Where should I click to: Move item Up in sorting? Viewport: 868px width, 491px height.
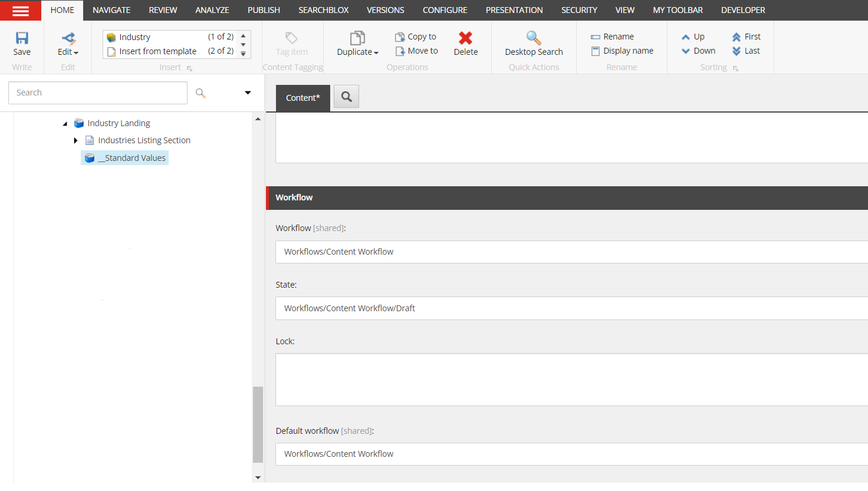693,37
